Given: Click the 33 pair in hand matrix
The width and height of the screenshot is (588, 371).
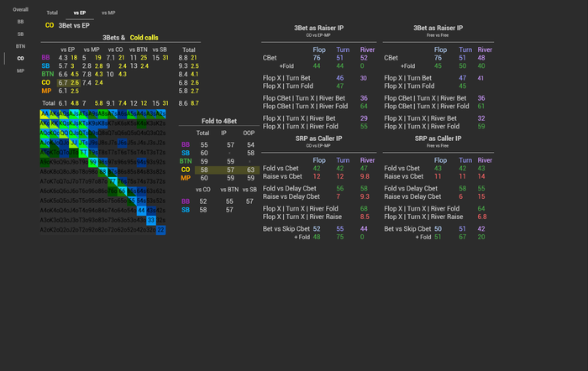Looking at the screenshot, I should (x=151, y=220).
